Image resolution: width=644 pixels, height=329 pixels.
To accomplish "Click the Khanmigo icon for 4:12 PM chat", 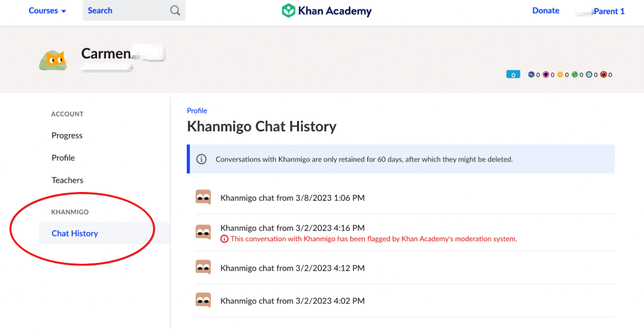I will (203, 267).
